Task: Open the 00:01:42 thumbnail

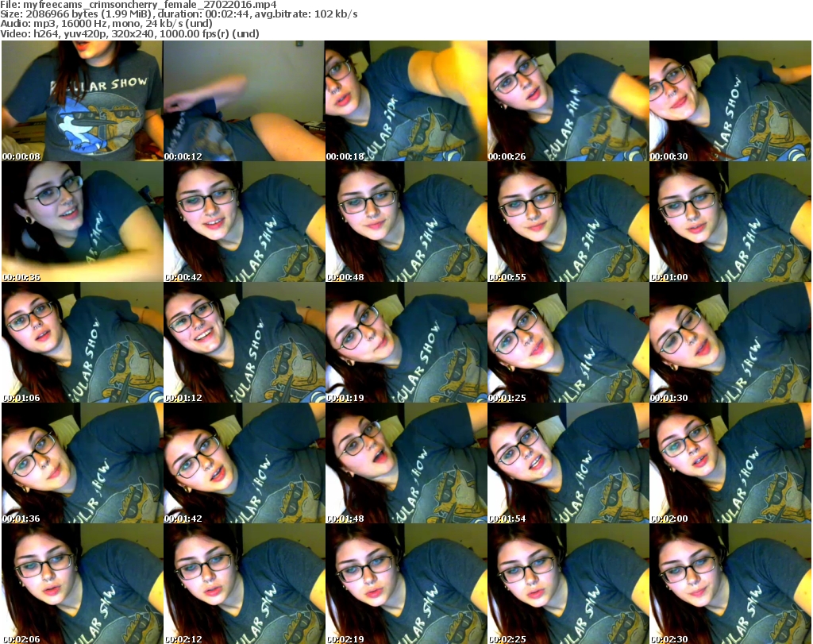Action: [x=245, y=463]
